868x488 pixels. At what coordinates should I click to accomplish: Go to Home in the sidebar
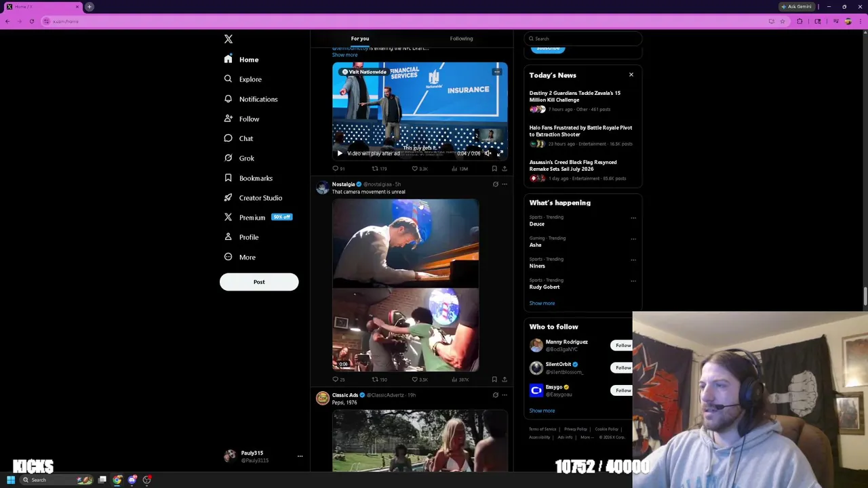(241, 60)
